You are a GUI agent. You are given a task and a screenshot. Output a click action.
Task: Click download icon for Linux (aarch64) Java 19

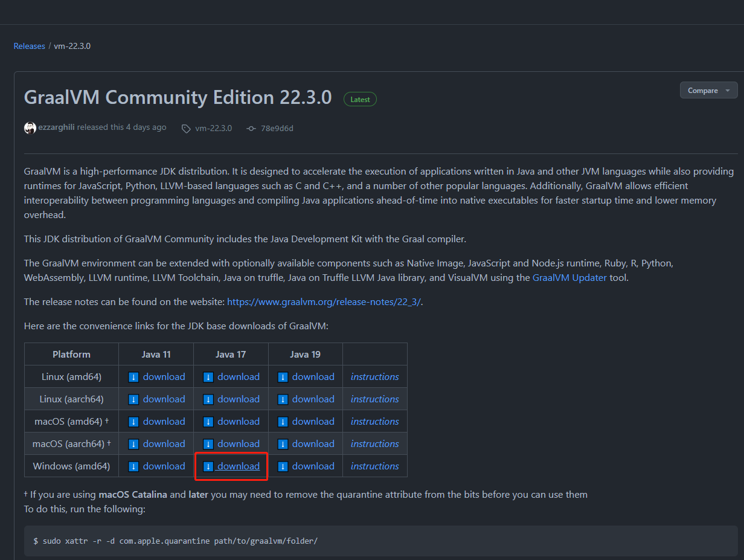(283, 399)
